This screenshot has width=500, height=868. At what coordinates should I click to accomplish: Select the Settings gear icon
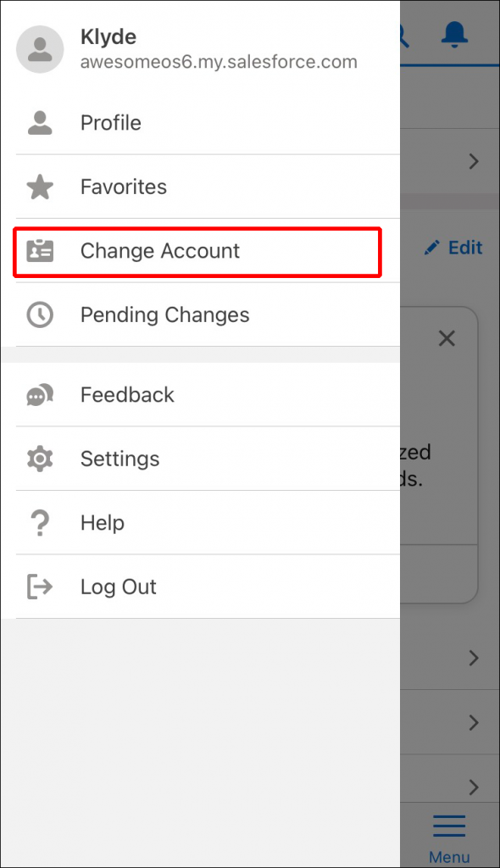(40, 459)
